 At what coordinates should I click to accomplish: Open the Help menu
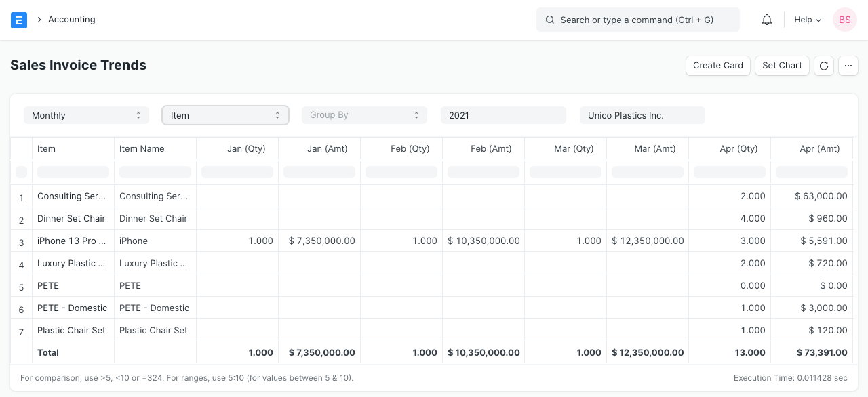pos(803,20)
